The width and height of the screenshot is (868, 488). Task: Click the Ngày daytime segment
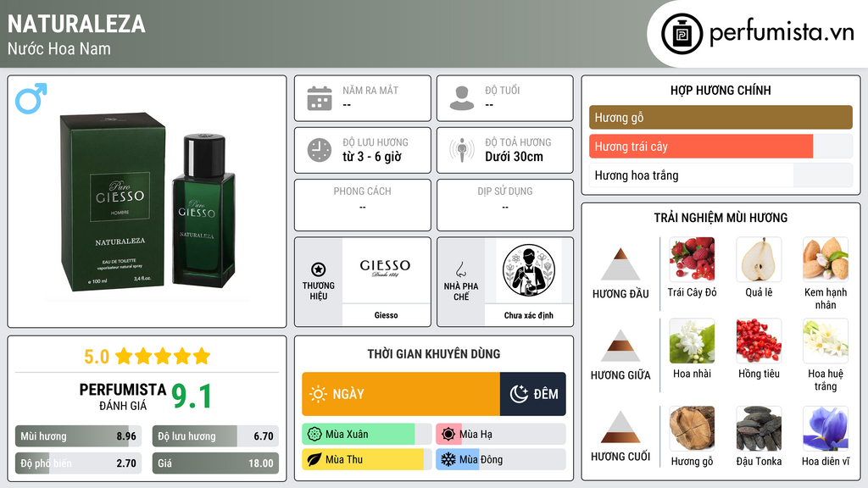pos(401,394)
